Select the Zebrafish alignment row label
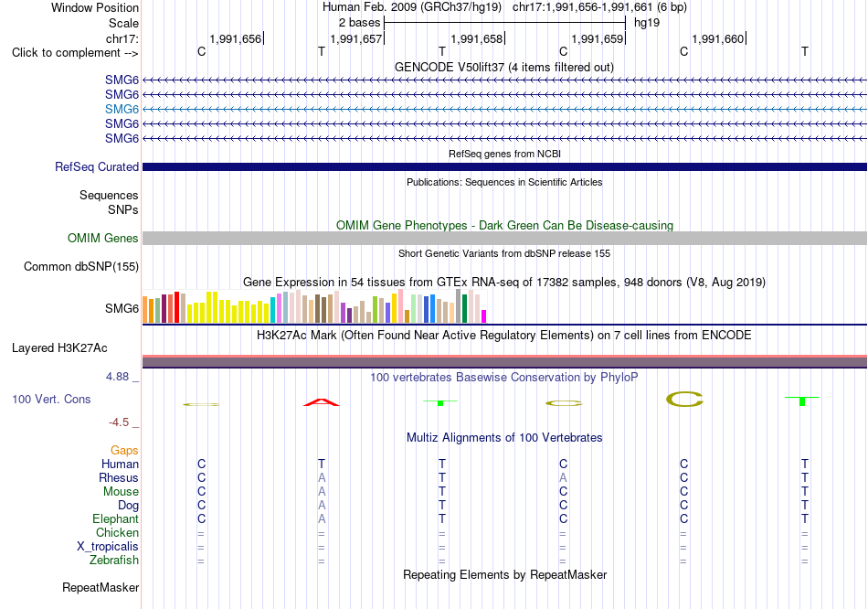 pos(114,561)
